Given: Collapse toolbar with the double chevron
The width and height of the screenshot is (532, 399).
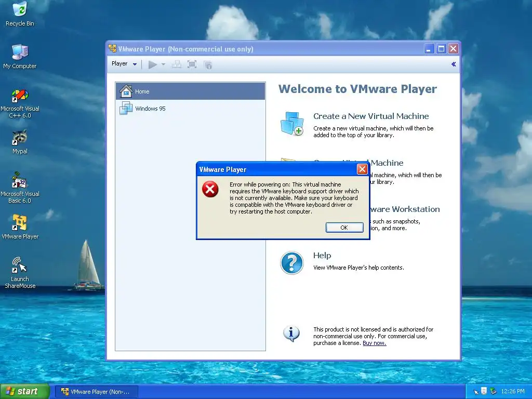Looking at the screenshot, I should tap(453, 64).
